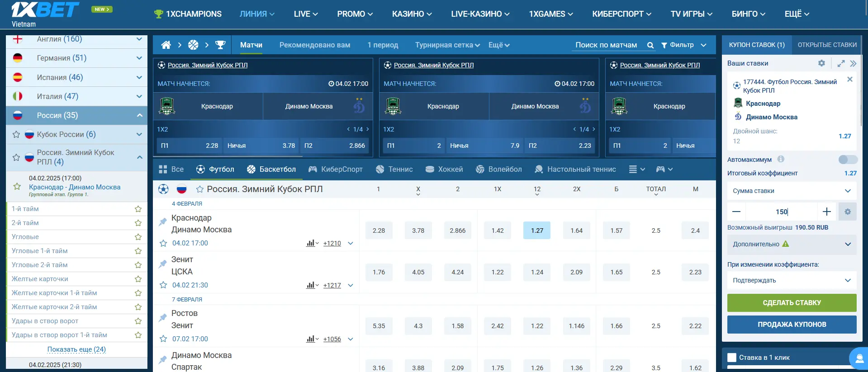This screenshot has width=868, height=372.
Task: Switch to the ОТКРЫТЫЕ СТАВКИ tab
Action: point(827,45)
